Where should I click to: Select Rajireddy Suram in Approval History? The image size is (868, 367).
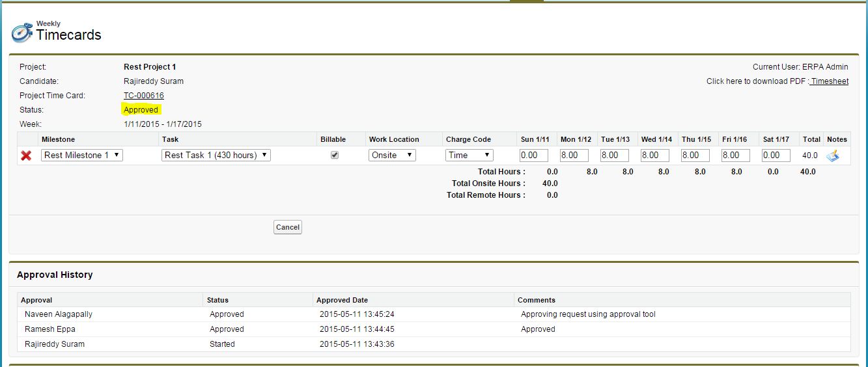[x=55, y=344]
